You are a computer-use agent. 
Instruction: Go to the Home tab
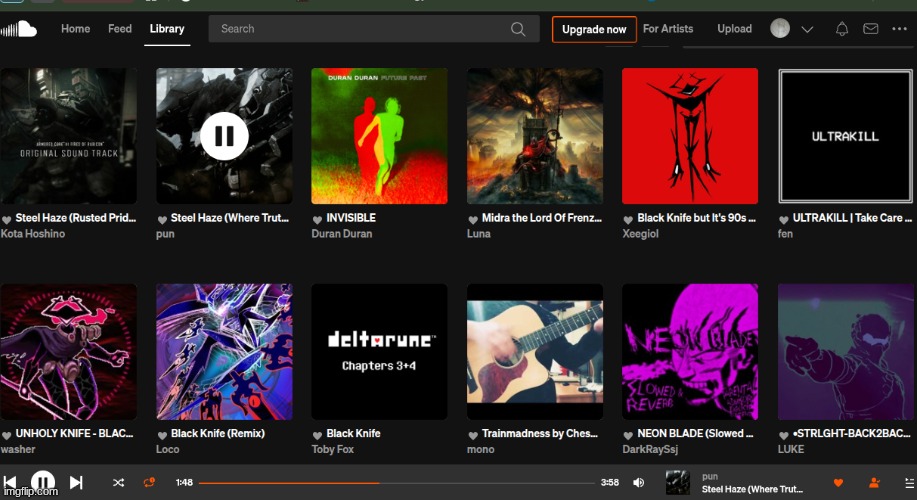click(x=75, y=29)
